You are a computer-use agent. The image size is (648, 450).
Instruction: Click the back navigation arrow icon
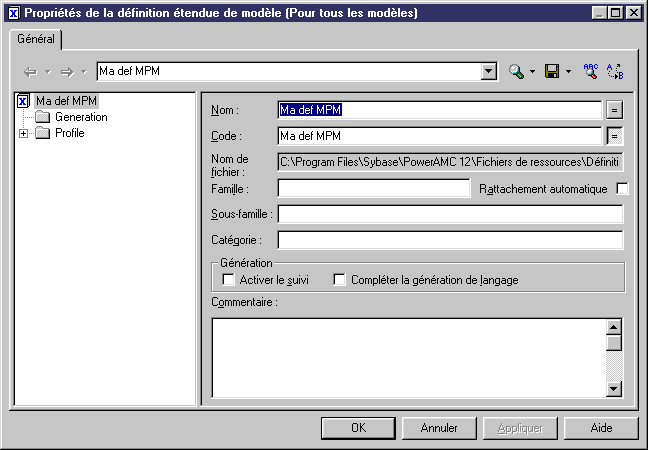click(29, 72)
